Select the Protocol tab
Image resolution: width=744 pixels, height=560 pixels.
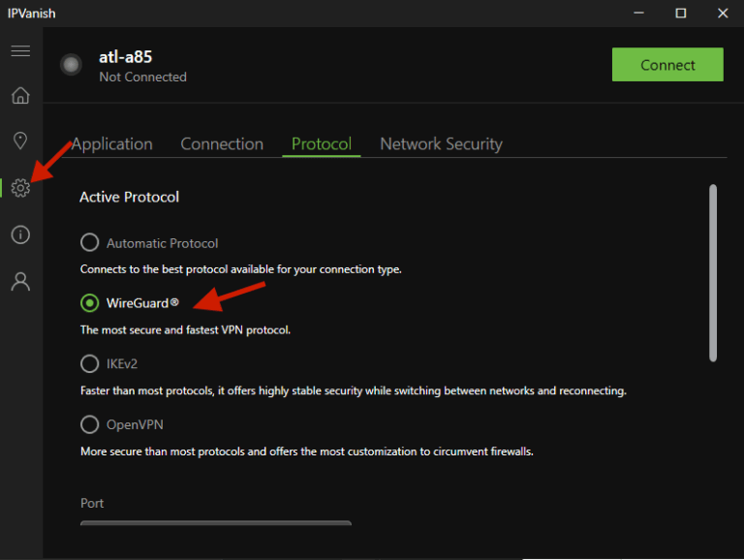click(321, 144)
